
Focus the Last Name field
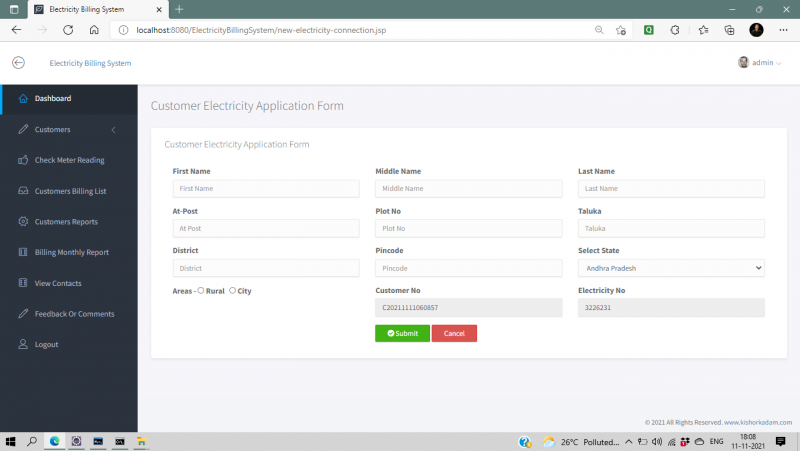tap(671, 188)
